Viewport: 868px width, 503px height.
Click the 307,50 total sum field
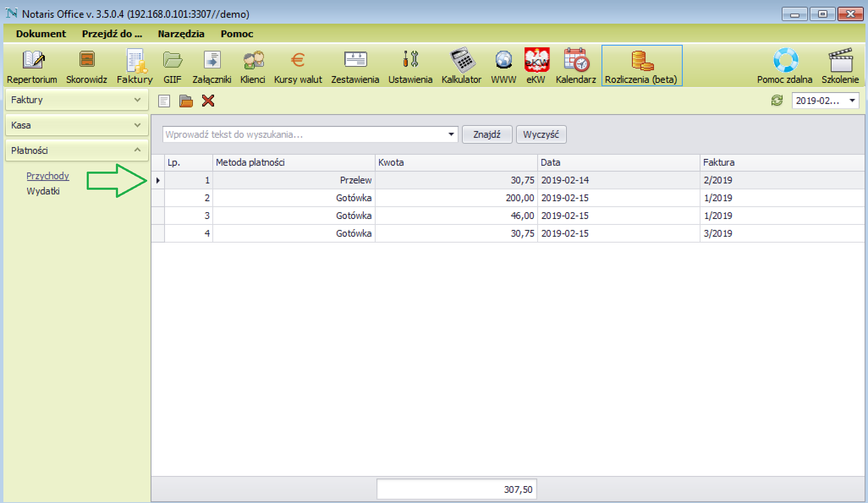pyautogui.click(x=456, y=489)
